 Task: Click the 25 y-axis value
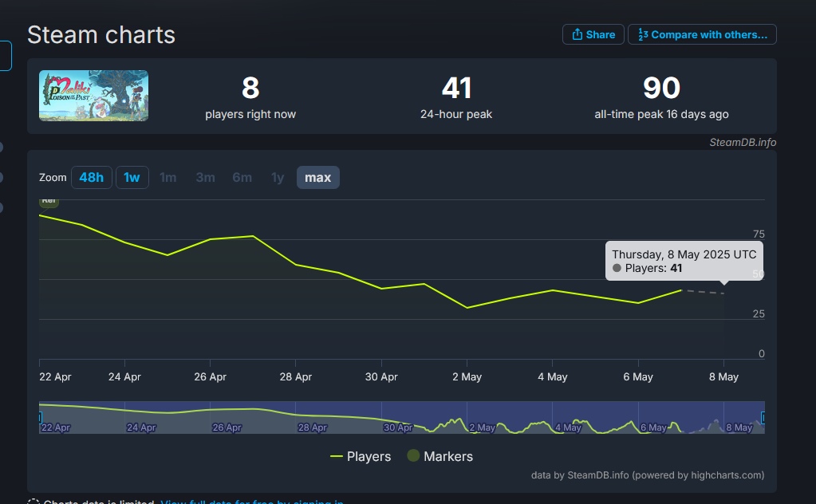pos(759,313)
